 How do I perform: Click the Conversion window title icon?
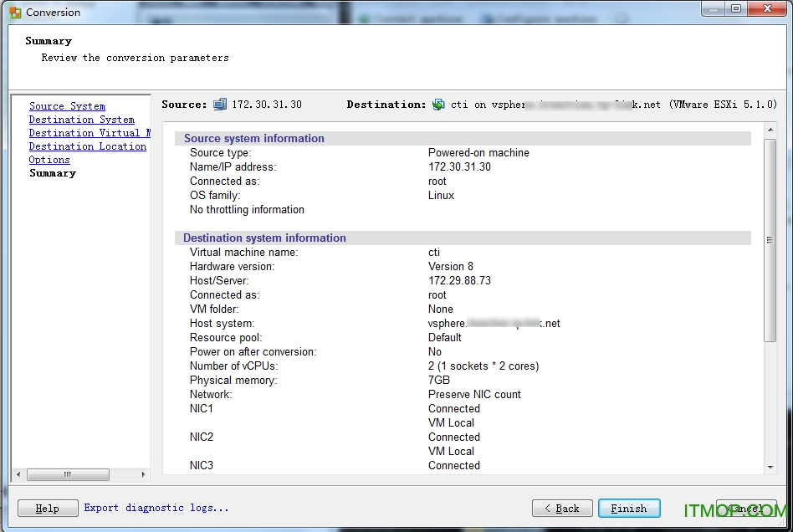pyautogui.click(x=15, y=13)
